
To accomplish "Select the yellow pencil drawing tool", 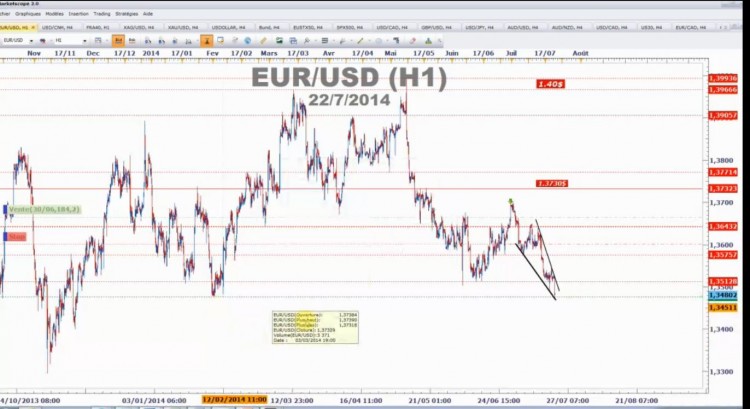I will [263, 41].
